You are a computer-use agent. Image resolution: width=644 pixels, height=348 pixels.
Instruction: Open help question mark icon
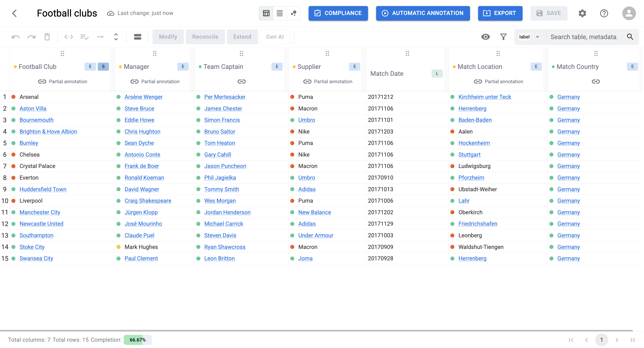604,13
